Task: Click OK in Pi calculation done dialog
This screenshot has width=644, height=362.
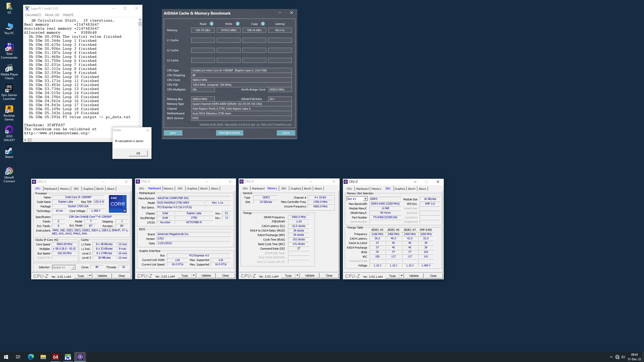Action: [x=138, y=153]
